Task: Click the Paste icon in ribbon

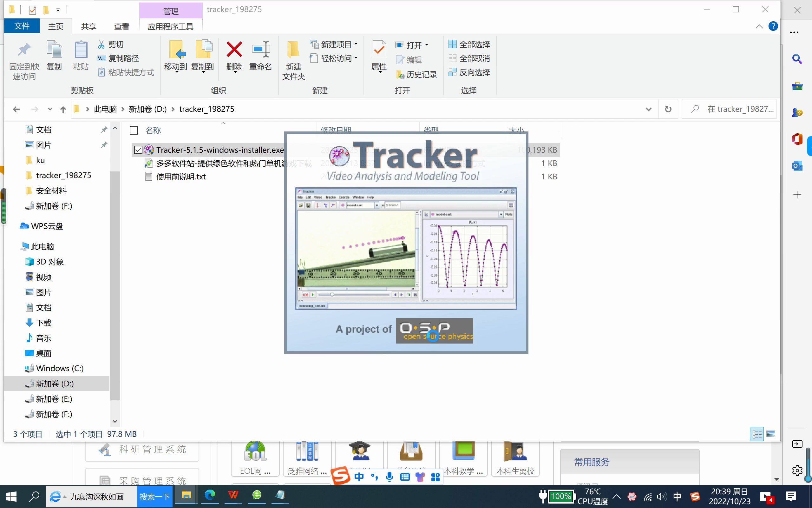Action: click(x=81, y=50)
